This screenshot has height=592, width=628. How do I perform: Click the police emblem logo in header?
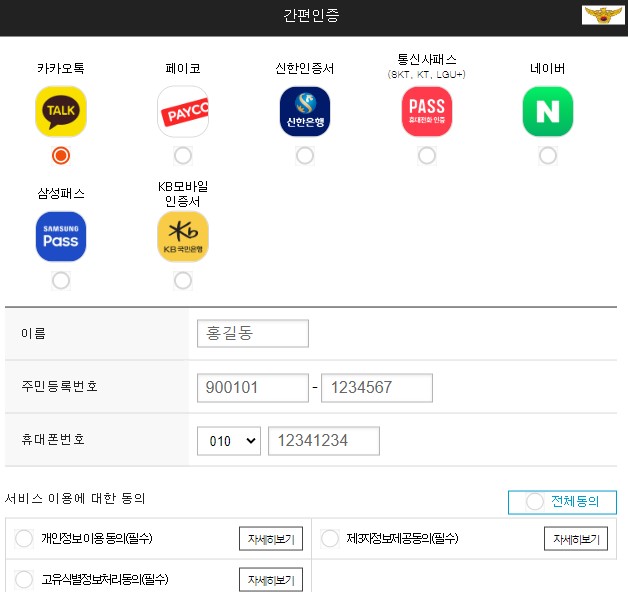603,15
